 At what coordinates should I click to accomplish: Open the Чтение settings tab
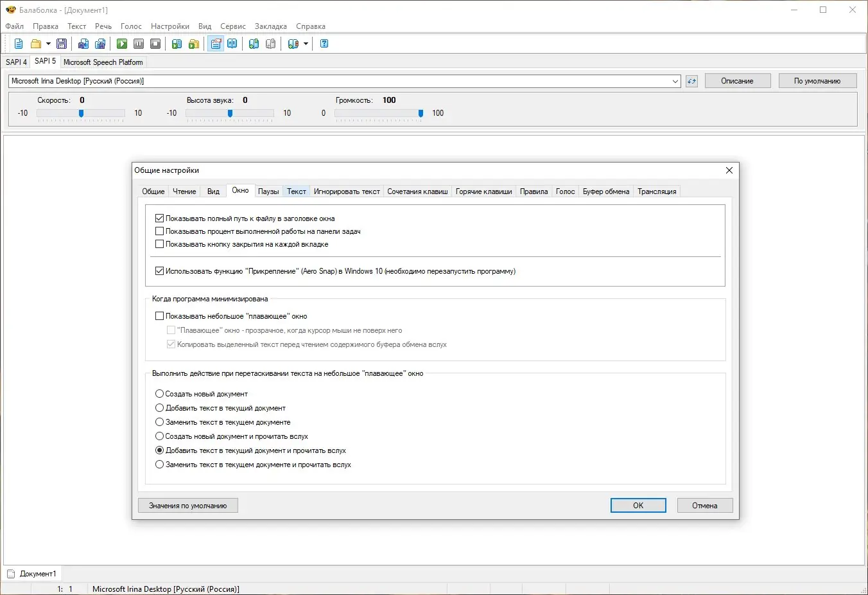tap(184, 191)
